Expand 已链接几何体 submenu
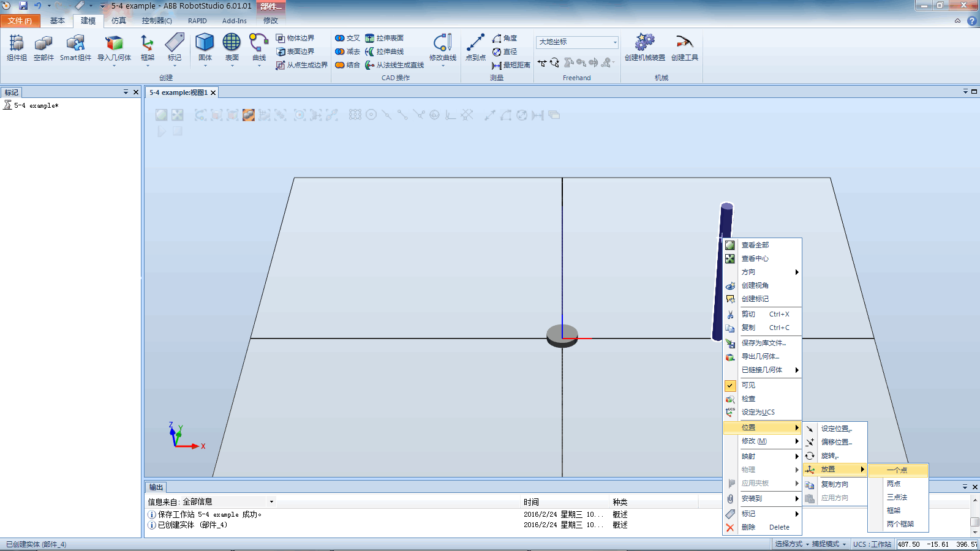Screen dimensions: 980x551 [763, 370]
